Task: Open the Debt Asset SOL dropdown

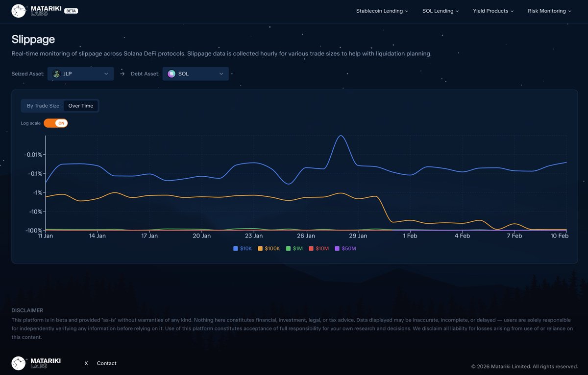Action: pyautogui.click(x=196, y=74)
